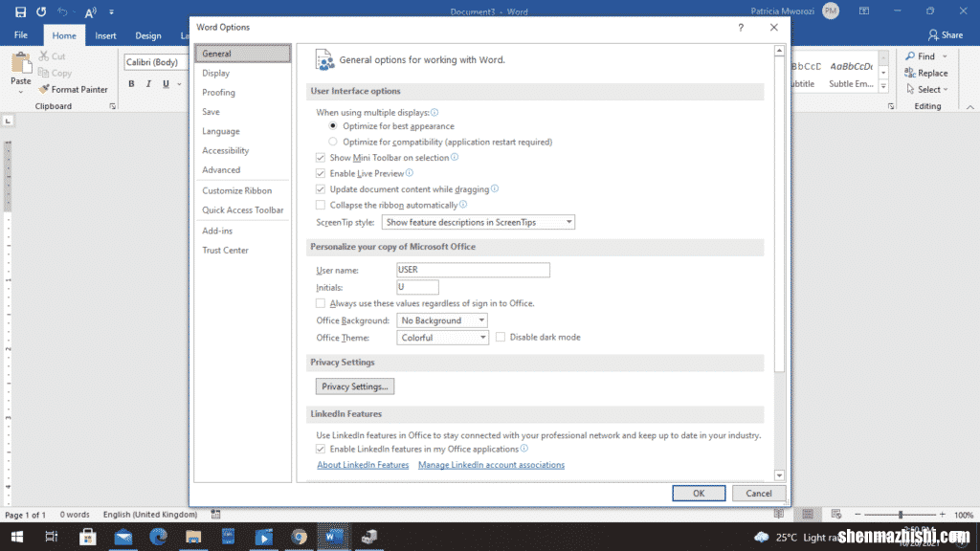The width and height of the screenshot is (980, 551).
Task: Click the info icon beside multiple displays
Action: (434, 113)
